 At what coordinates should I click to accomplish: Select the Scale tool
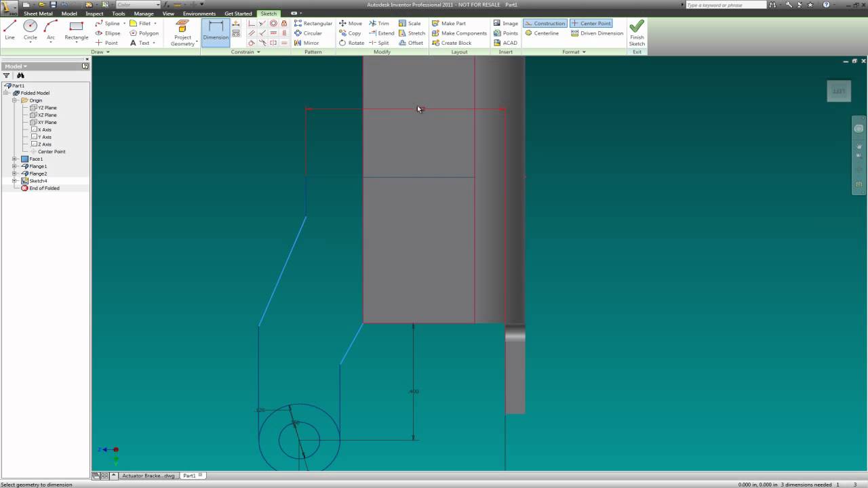coord(410,23)
